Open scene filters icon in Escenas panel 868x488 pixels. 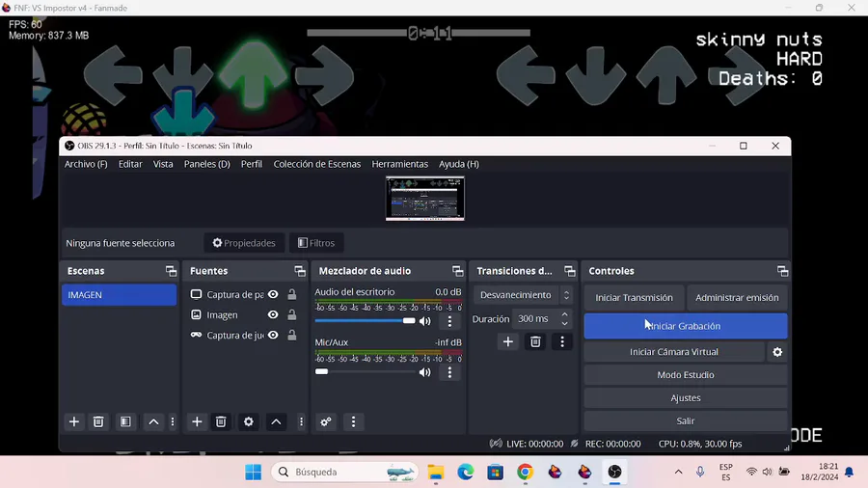click(125, 421)
